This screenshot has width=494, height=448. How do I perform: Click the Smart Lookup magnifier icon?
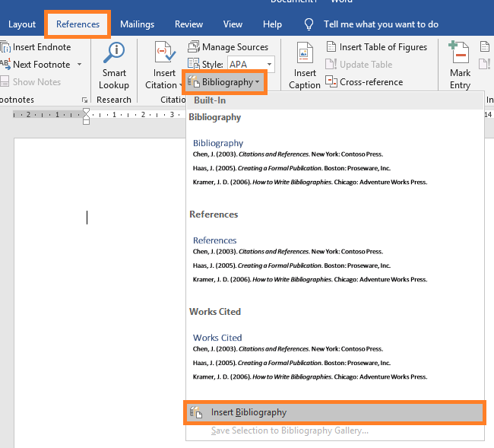(x=114, y=53)
